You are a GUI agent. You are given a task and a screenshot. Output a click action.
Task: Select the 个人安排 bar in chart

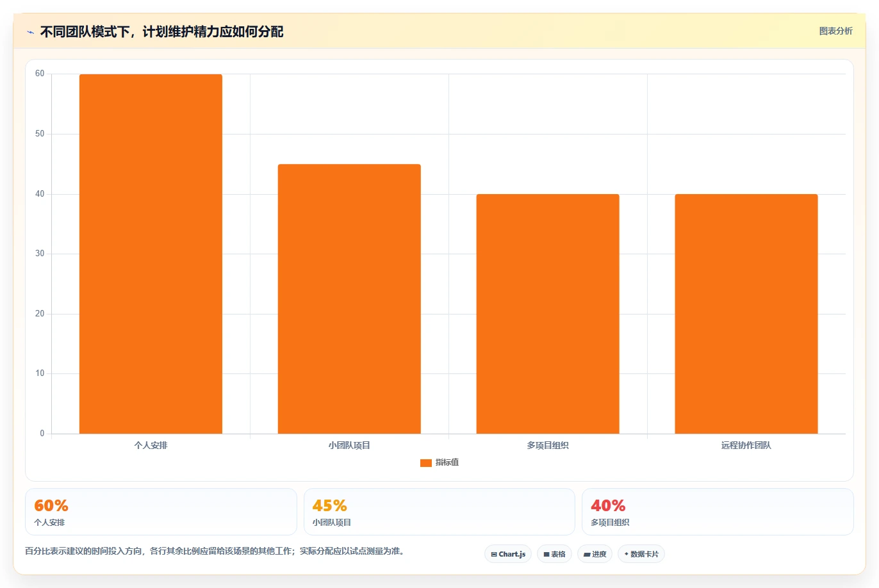[x=151, y=254]
